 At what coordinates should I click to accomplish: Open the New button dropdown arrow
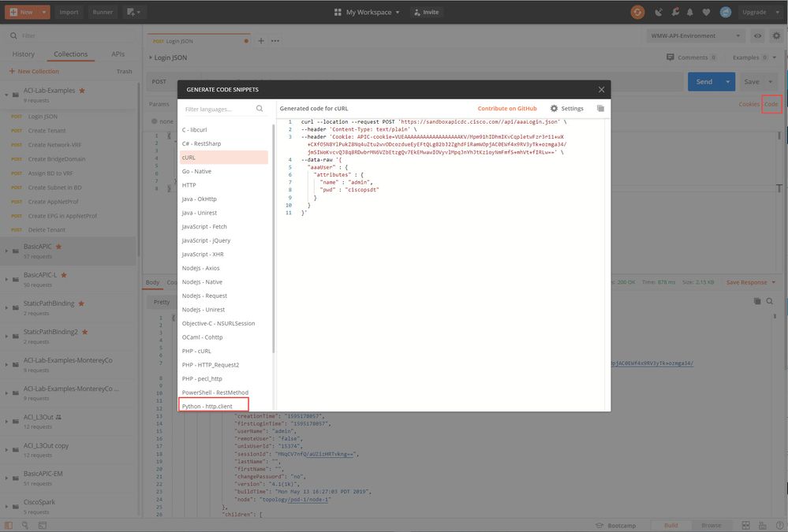pos(44,12)
